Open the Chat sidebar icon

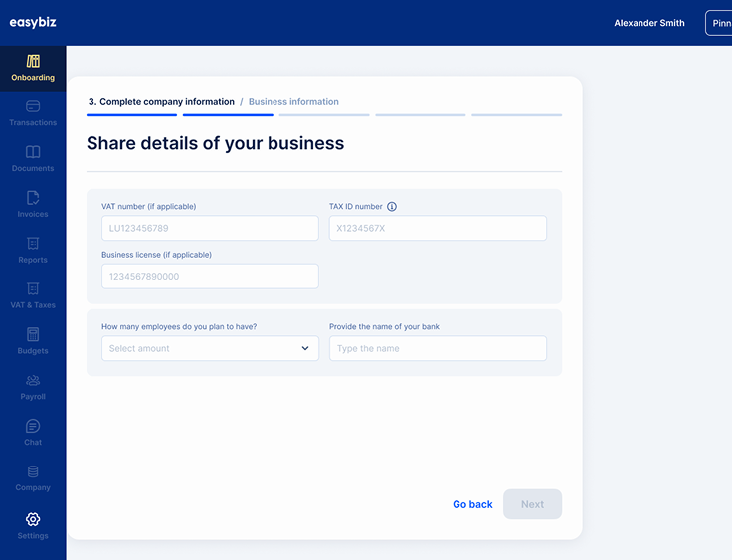pyautogui.click(x=33, y=427)
